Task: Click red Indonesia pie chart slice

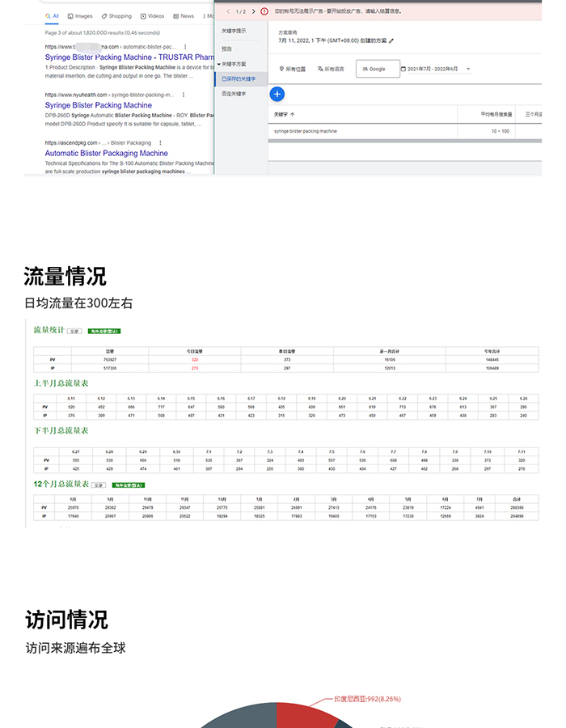Action: click(x=302, y=716)
